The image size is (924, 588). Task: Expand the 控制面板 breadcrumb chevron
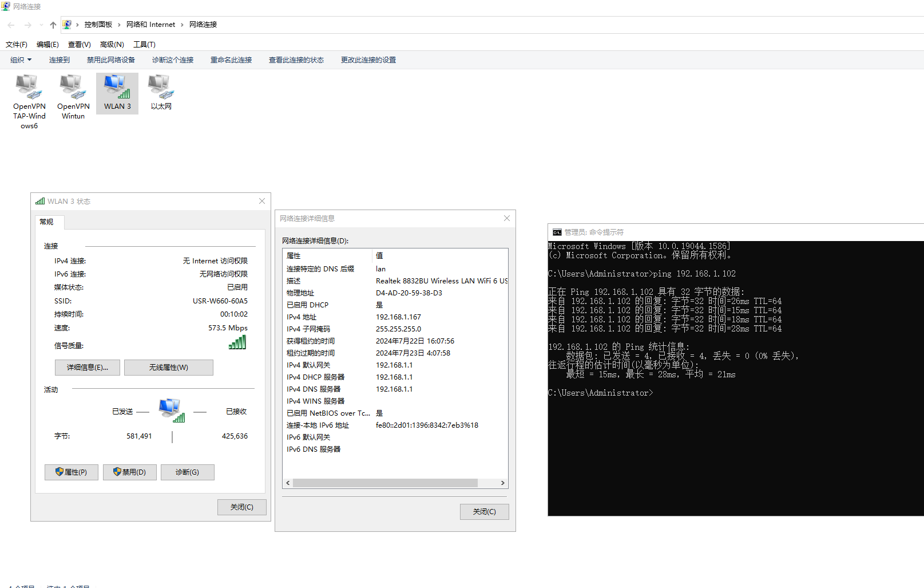[x=119, y=25]
